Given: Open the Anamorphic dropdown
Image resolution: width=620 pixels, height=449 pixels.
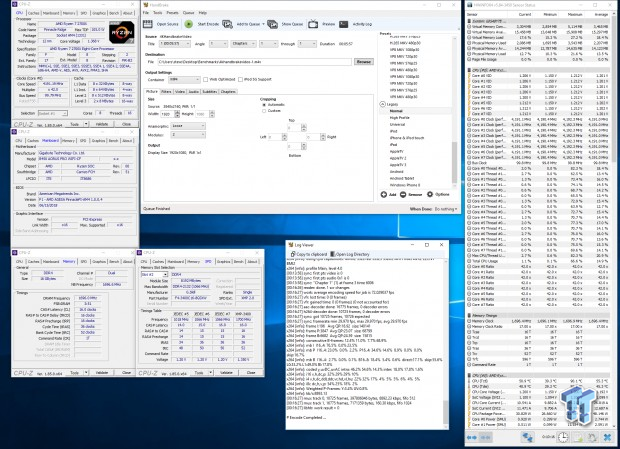Looking at the screenshot, I should coord(188,126).
